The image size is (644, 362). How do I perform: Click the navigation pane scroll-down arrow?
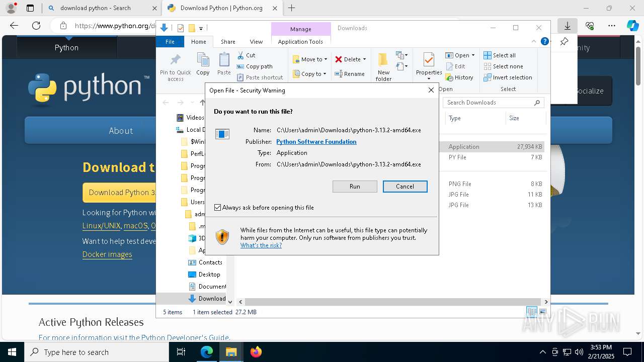pos(230,302)
